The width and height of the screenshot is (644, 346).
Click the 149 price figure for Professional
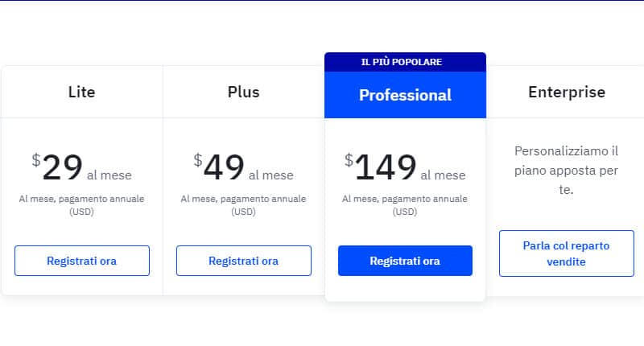[x=386, y=167]
